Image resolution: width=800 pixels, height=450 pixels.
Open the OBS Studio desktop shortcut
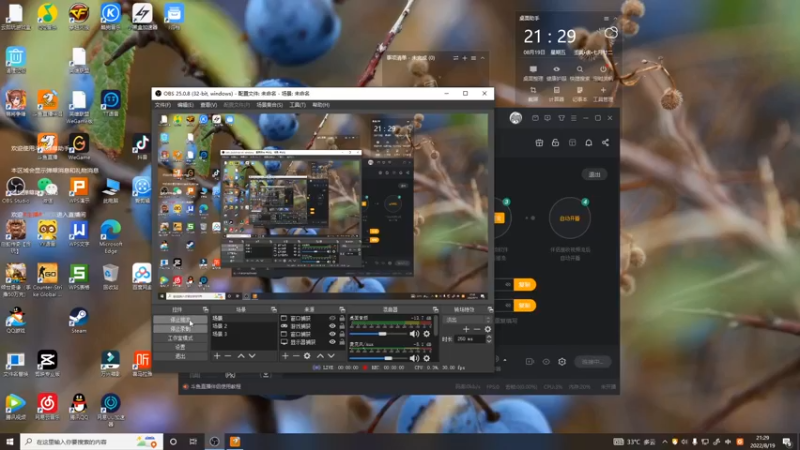click(x=16, y=190)
